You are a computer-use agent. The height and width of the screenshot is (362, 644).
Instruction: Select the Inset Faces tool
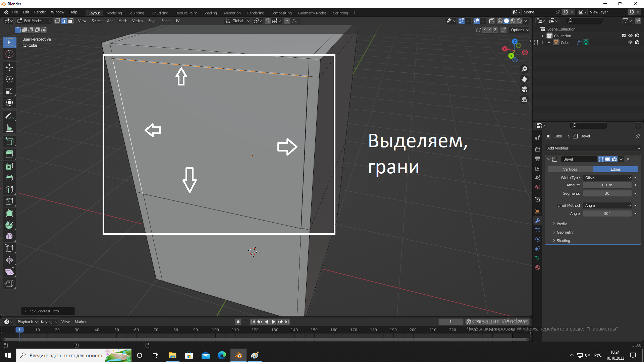point(9,166)
